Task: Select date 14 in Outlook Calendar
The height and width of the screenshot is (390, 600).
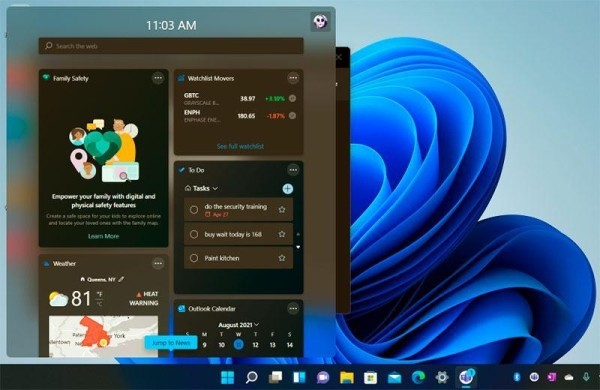Action: click(x=290, y=345)
